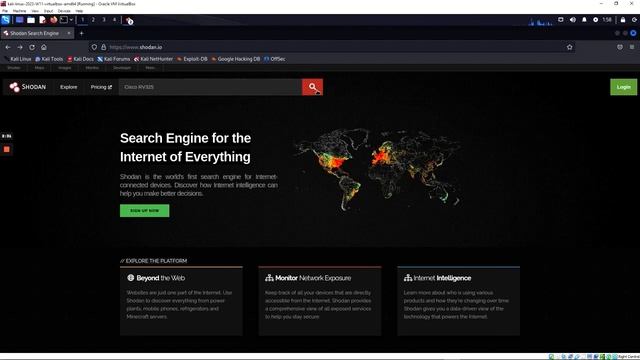The width and height of the screenshot is (640, 360).
Task: View site security via the padlock icon
Action: point(104,47)
